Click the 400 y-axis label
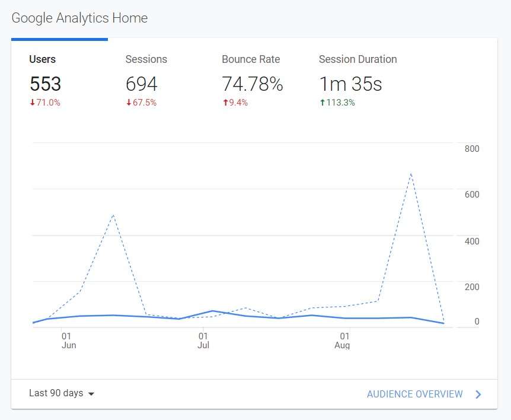Screen dimensions: 511x420 (x=472, y=241)
